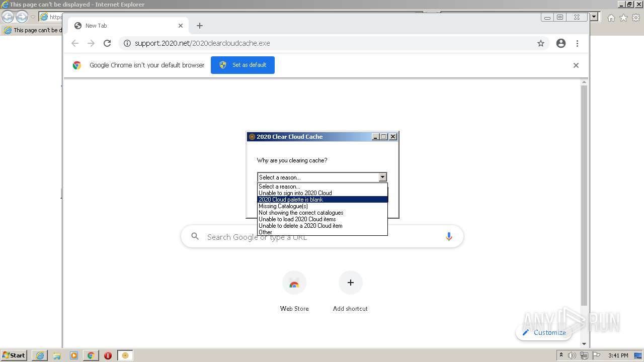Select 'Not showing the correct catalogues'
This screenshot has width=644, height=362.
(323, 213)
